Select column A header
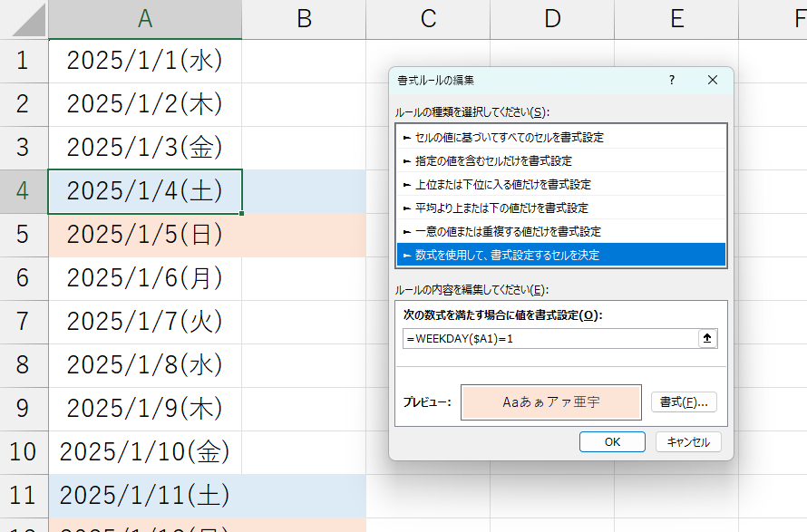Image resolution: width=807 pixels, height=532 pixels. tap(145, 19)
